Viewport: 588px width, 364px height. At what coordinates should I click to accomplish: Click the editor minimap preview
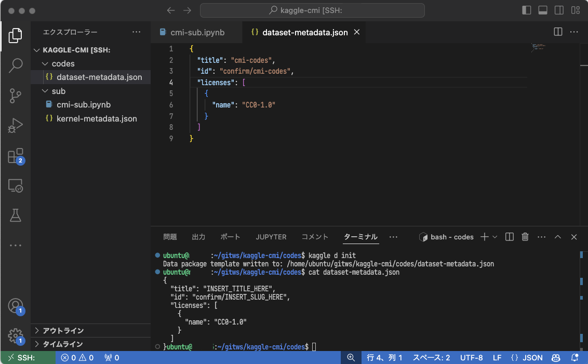[x=538, y=48]
